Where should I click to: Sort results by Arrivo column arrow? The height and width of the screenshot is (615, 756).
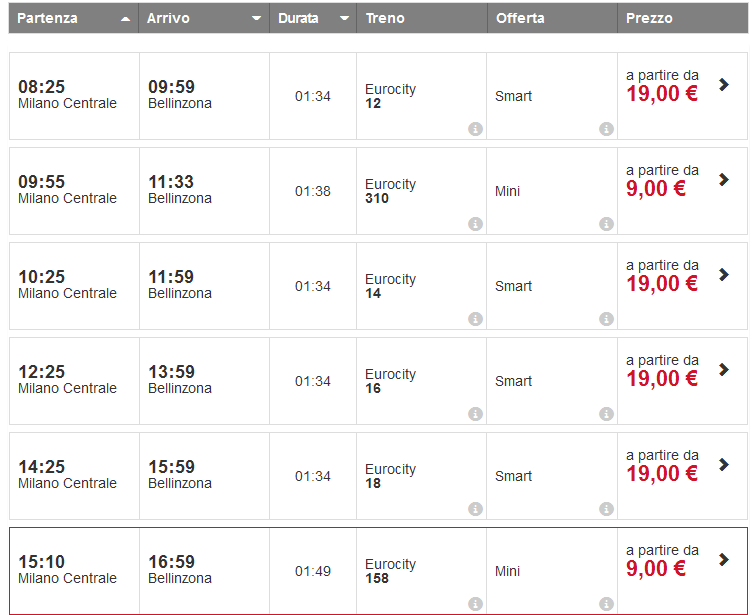click(x=256, y=19)
